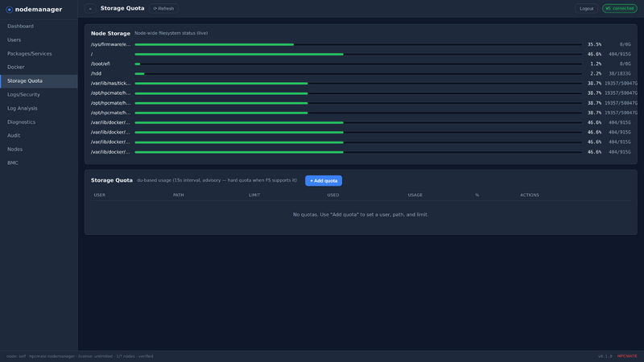The image size is (644, 362).
Task: Click the 1.2% usage value
Action: coord(596,64)
